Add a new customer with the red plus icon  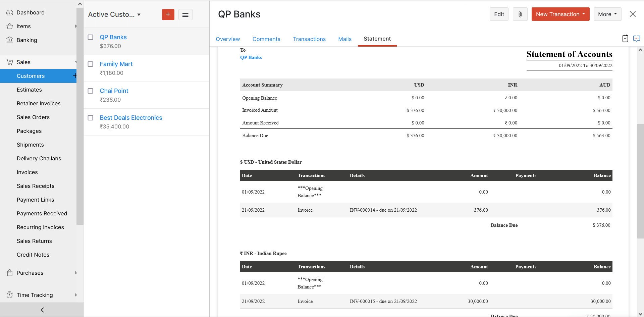pyautogui.click(x=168, y=15)
